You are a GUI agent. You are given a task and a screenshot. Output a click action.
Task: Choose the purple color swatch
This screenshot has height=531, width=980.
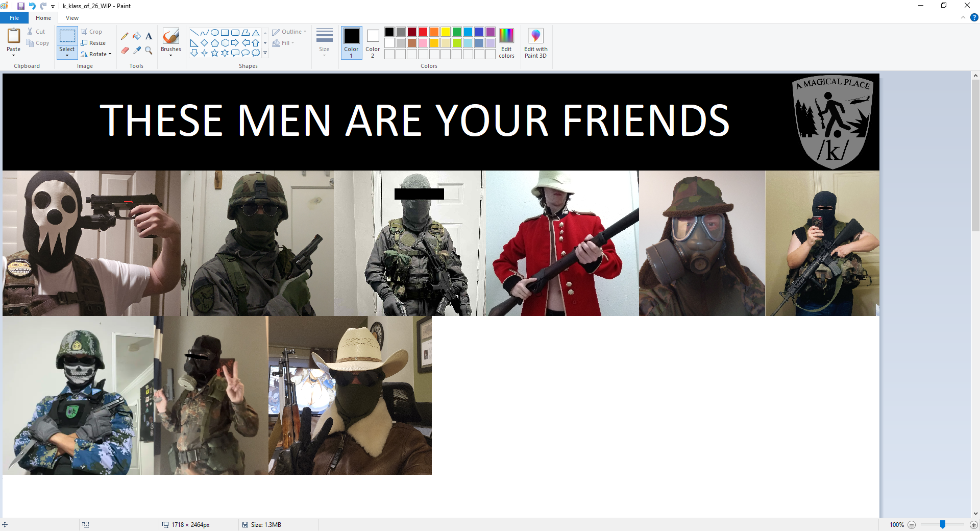(x=491, y=32)
